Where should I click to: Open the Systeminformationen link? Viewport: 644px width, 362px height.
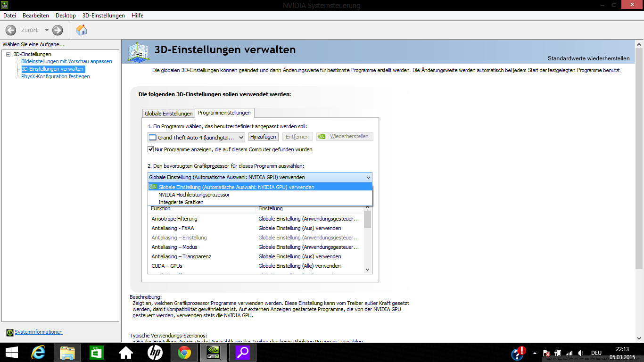(39, 332)
